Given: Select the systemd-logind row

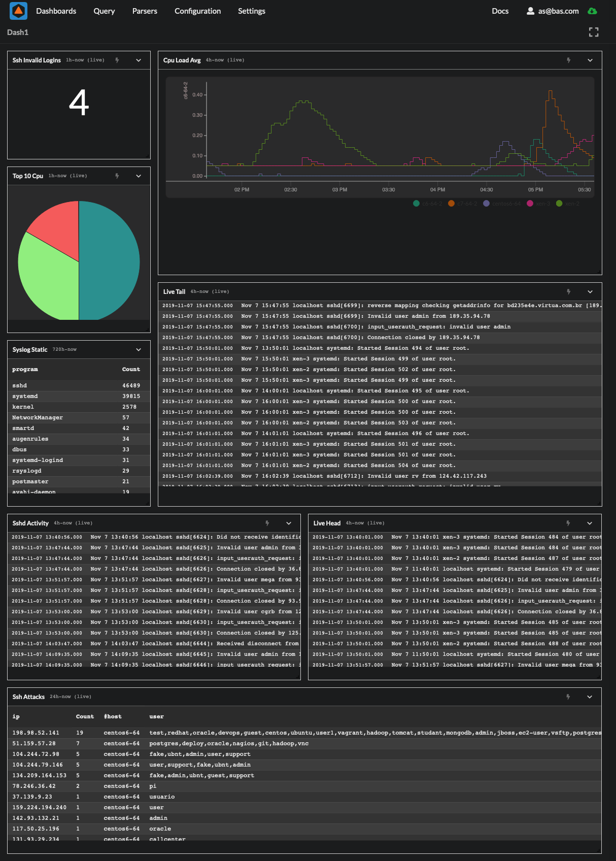Looking at the screenshot, I should (79, 460).
